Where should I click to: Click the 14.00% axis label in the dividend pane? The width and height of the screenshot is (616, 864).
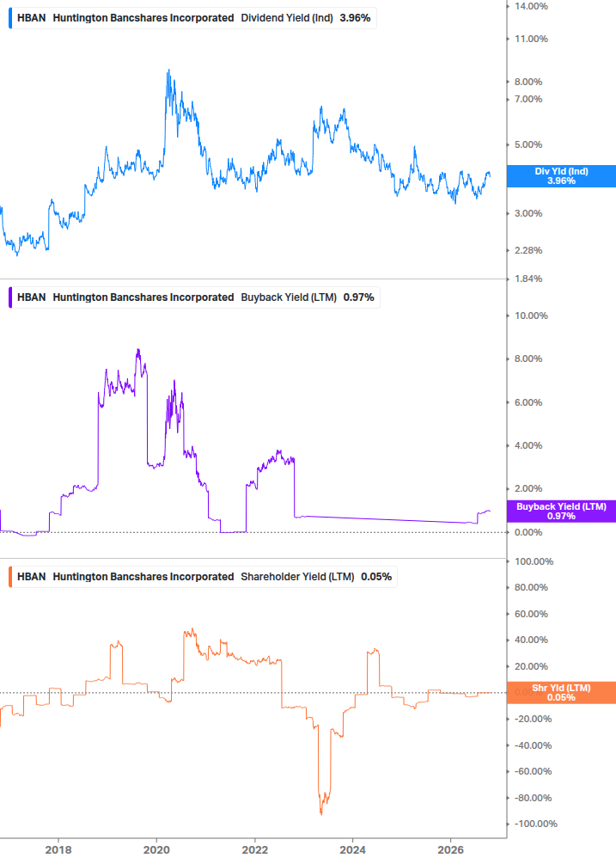pyautogui.click(x=531, y=7)
